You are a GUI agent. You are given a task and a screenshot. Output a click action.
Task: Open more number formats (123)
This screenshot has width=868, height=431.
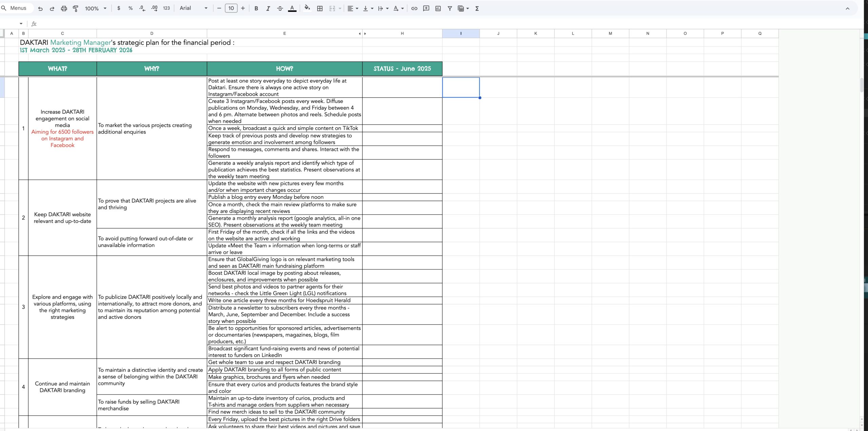point(166,8)
